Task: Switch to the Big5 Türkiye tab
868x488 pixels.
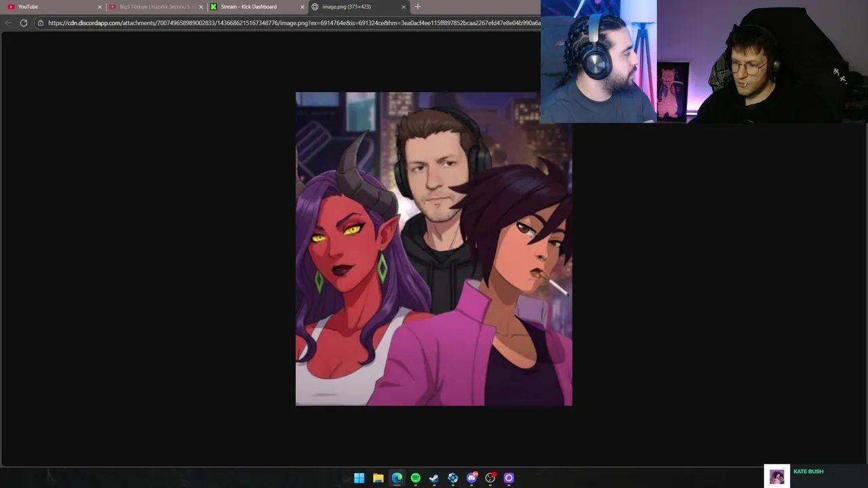Action: (155, 7)
